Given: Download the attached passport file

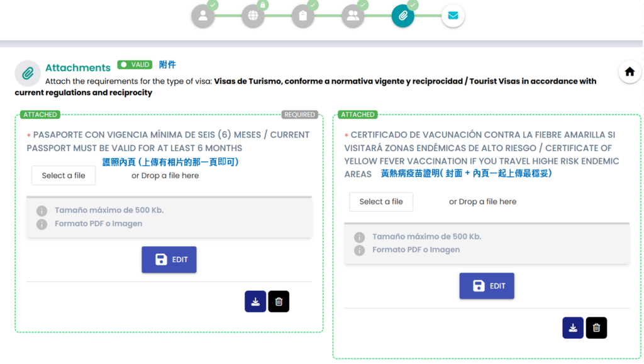Looking at the screenshot, I should pos(255,302).
